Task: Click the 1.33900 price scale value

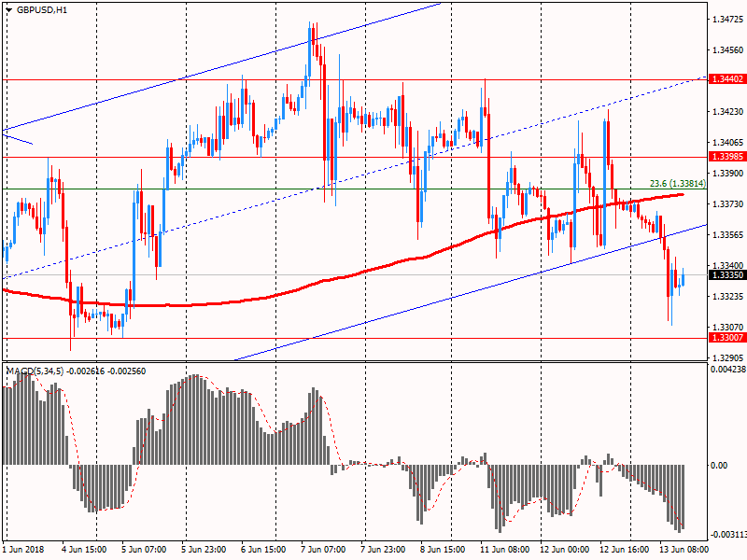Action: pyautogui.click(x=728, y=174)
